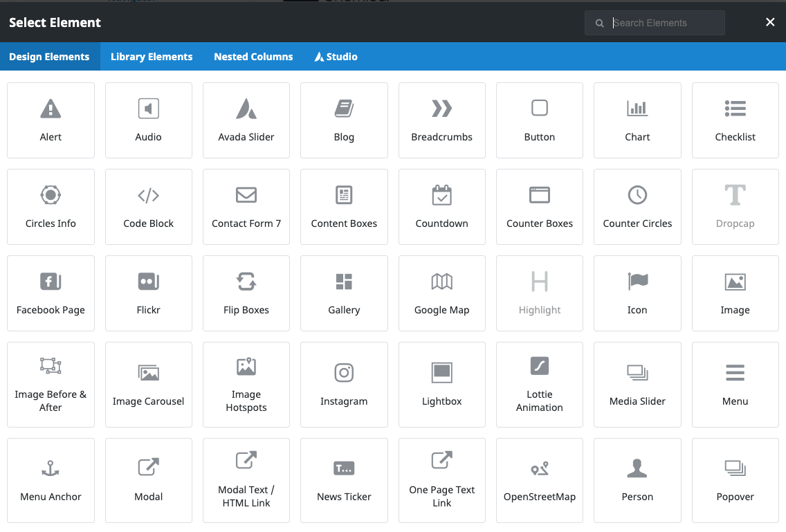Screen dimensions: 786x532
Task: Add the Image Hotspots element
Action: 246,385
